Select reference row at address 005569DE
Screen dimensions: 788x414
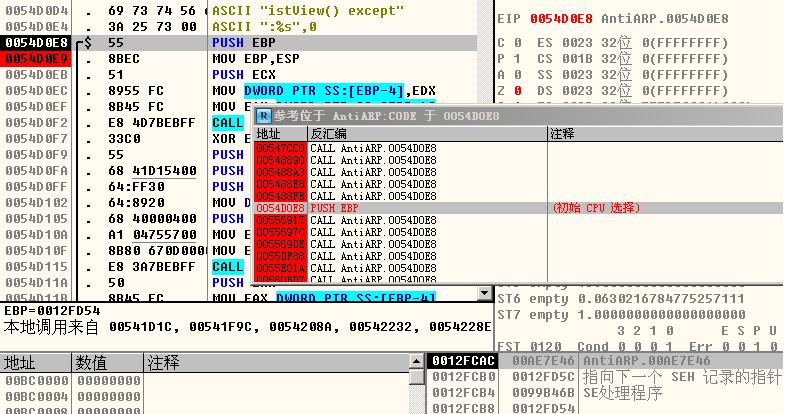[x=518, y=244]
